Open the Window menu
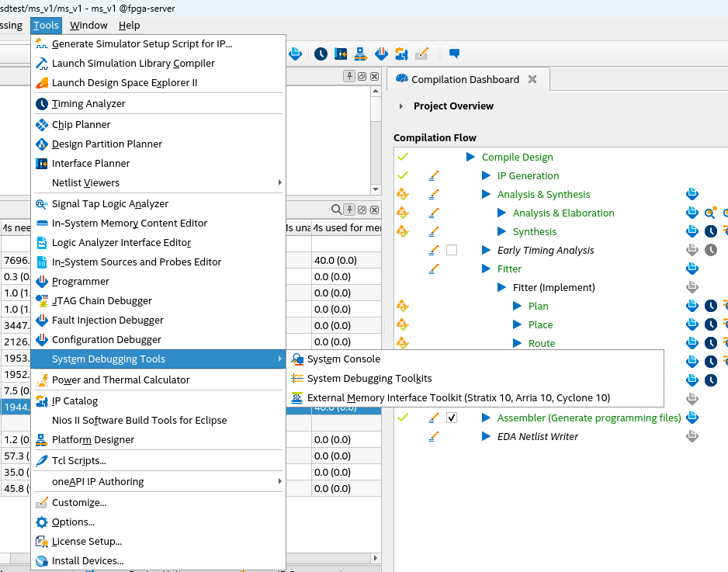 [x=88, y=26]
